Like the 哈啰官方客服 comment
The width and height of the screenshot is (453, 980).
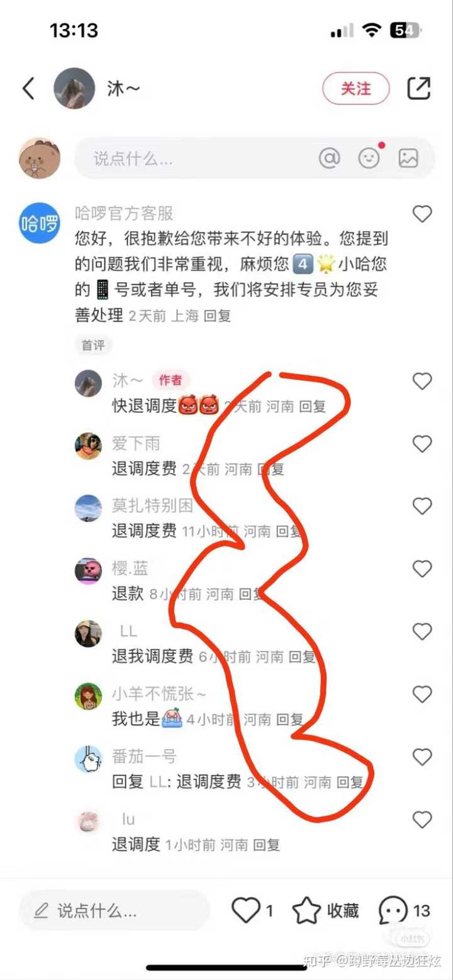(x=422, y=214)
